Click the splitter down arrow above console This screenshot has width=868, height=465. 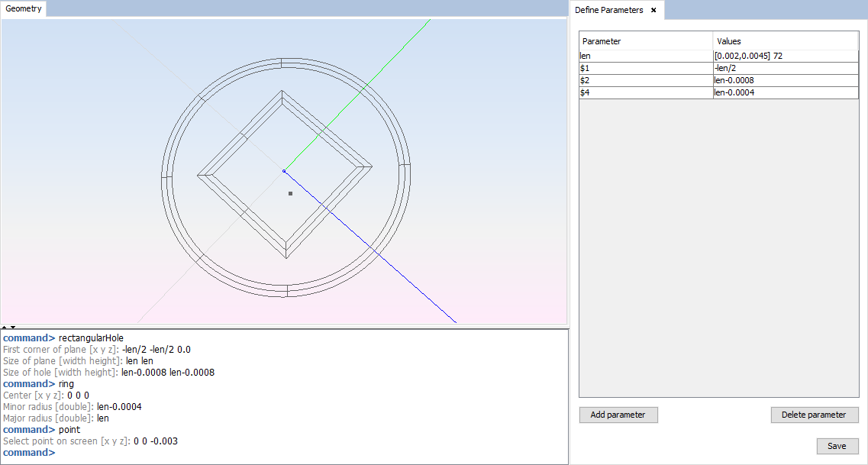pos(13,327)
